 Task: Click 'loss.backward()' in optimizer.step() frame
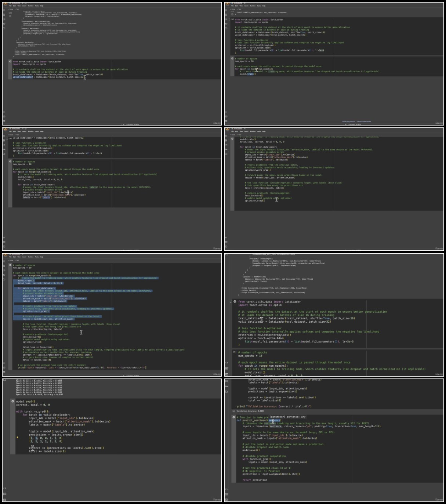(x=254, y=196)
